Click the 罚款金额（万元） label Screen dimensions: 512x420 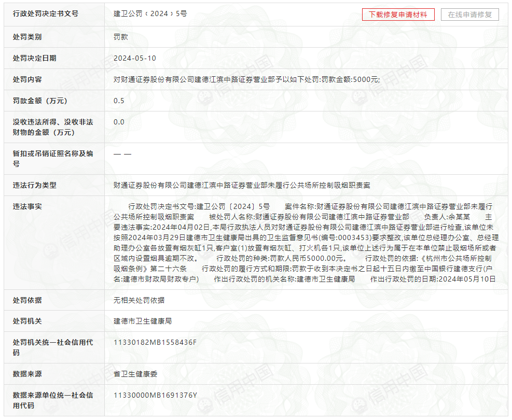pos(40,101)
